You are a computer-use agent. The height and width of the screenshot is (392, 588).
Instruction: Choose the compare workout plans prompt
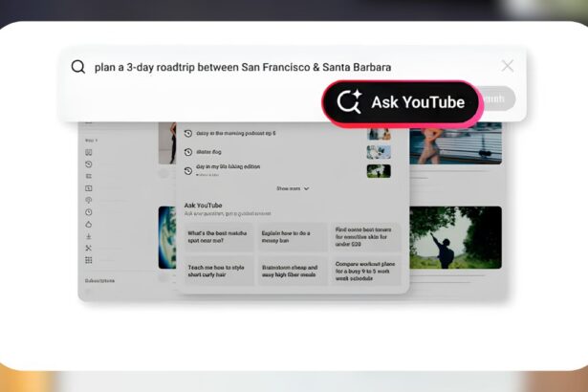tap(365, 272)
